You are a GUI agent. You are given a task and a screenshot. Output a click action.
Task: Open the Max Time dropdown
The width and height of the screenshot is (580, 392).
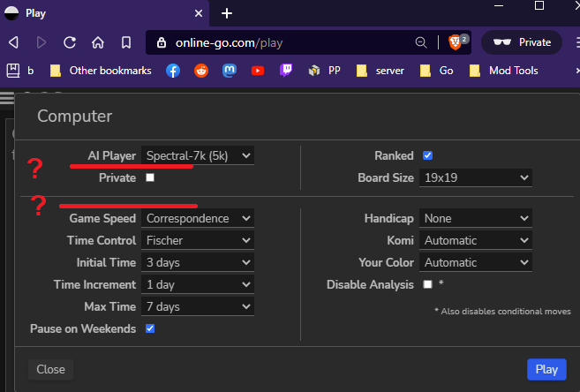point(198,307)
